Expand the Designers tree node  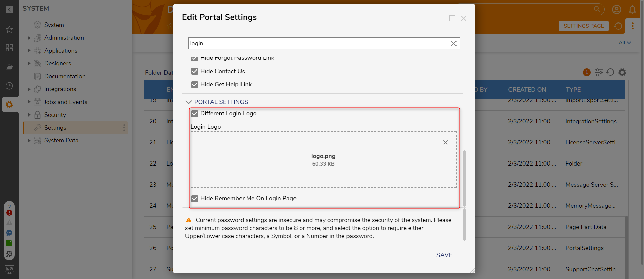tap(29, 63)
